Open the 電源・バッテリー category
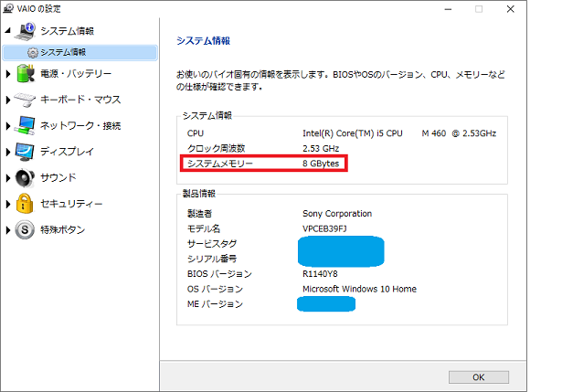The height and width of the screenshot is (392, 562). 76,74
